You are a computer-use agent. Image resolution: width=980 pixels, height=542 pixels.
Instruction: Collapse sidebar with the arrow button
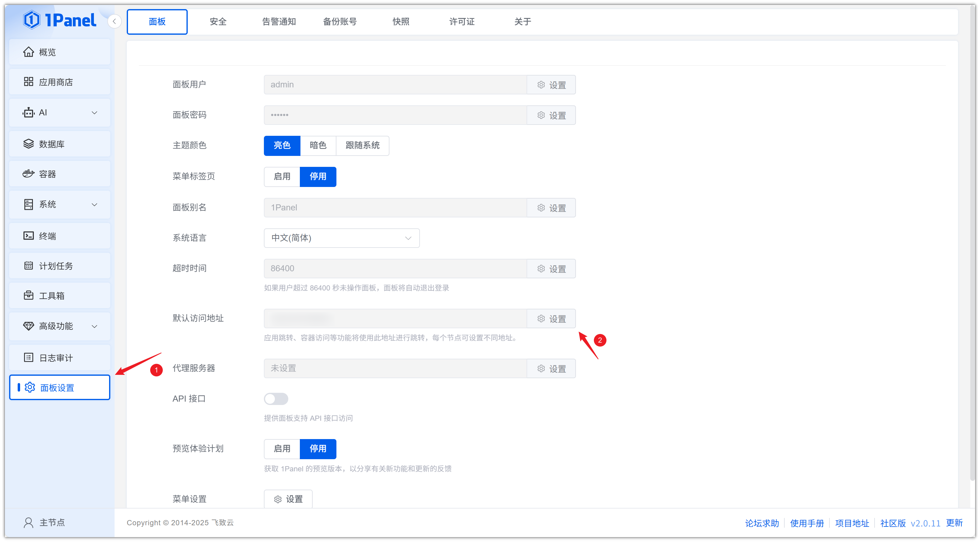coord(114,21)
